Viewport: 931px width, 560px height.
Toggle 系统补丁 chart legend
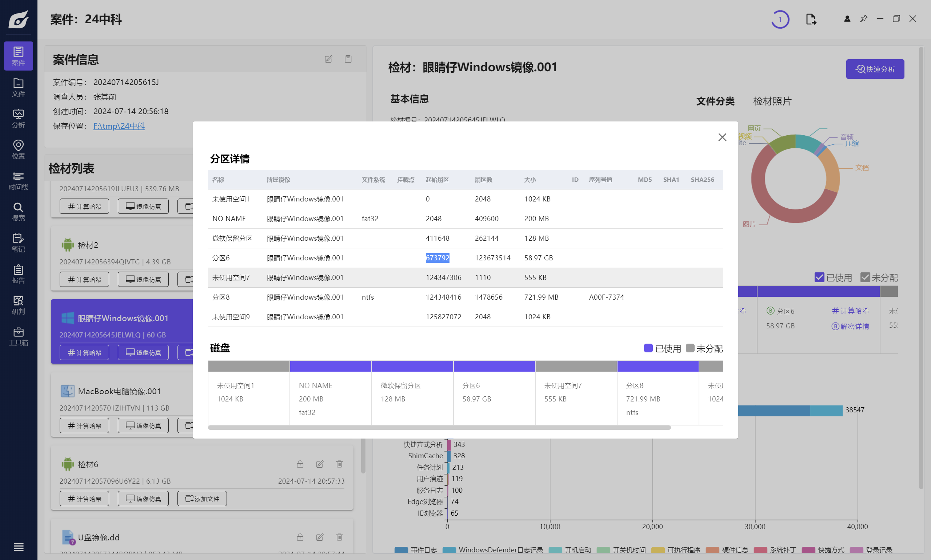click(x=775, y=550)
